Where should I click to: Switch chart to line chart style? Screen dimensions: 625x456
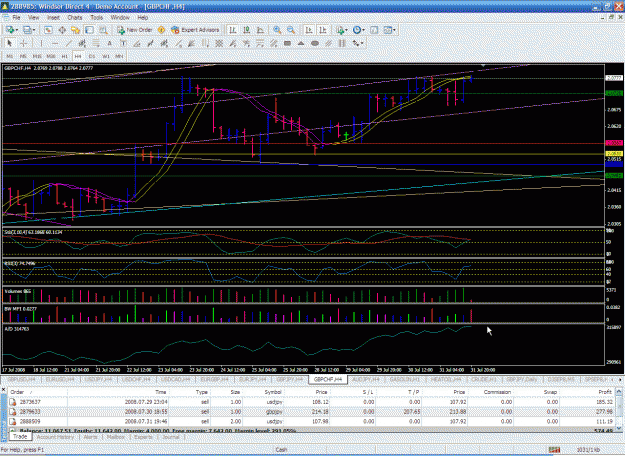260,30
